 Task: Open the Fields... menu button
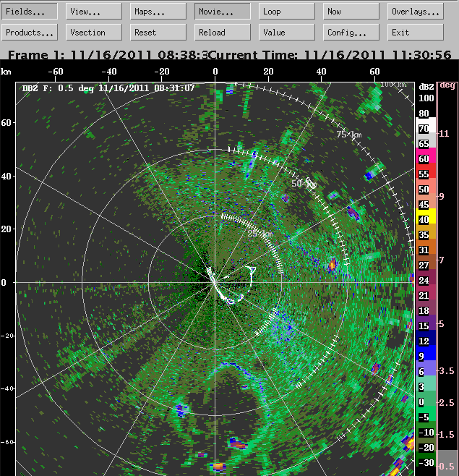coord(30,12)
